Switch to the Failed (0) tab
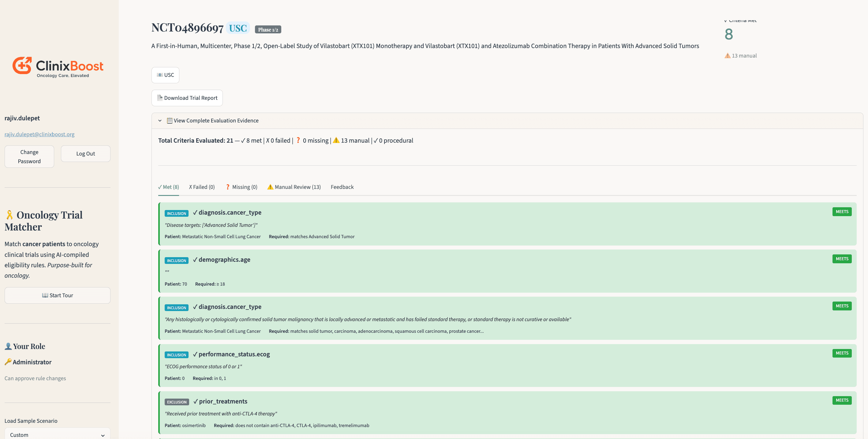Viewport: 868px width, 439px height. point(202,187)
